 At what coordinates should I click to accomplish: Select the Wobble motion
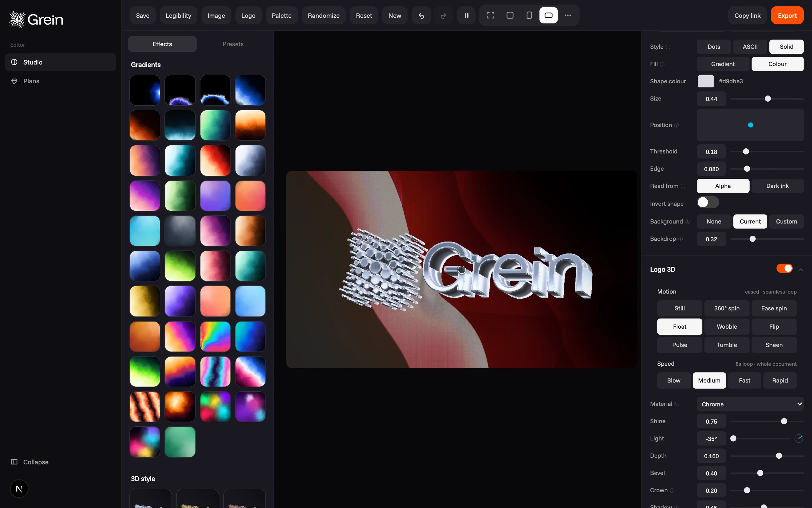(727, 327)
